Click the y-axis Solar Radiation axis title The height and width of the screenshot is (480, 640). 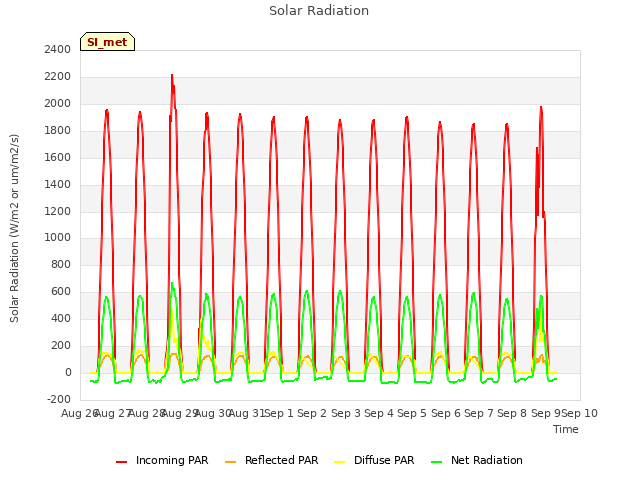tap(14, 228)
